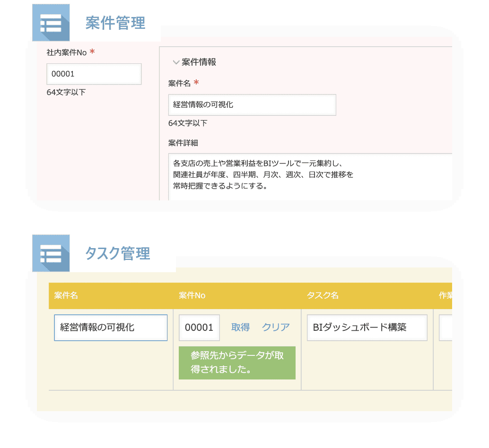
Task: Select the 案件名 field in 案件情報 form
Action: pyautogui.click(x=252, y=105)
